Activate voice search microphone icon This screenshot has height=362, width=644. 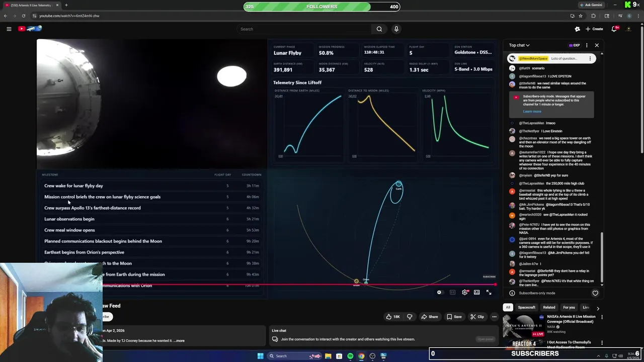point(396,29)
